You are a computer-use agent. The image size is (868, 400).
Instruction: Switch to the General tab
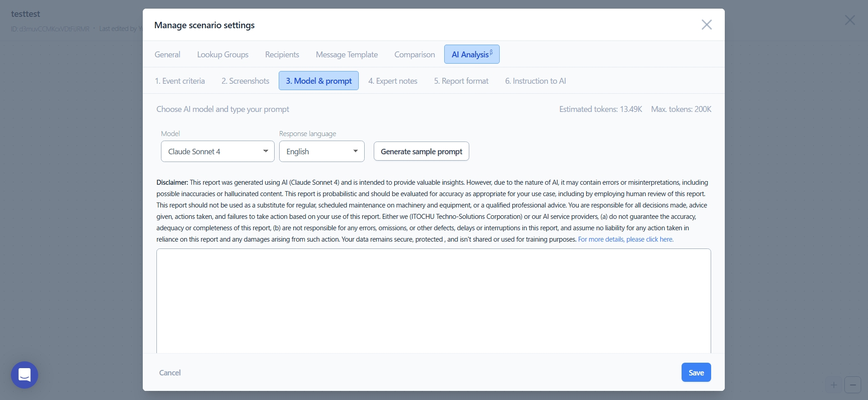[167, 55]
